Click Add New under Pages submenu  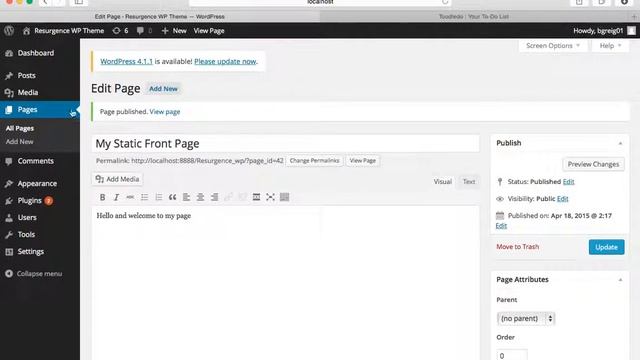click(20, 142)
